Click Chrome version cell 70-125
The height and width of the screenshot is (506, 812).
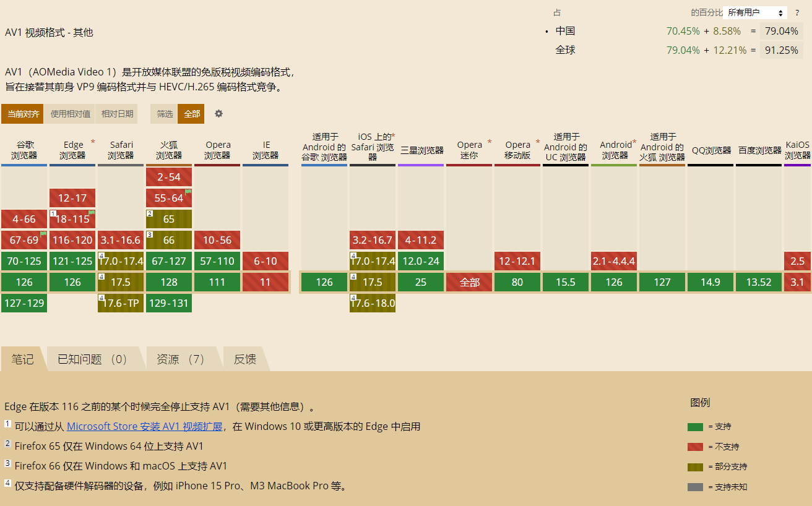coord(24,261)
